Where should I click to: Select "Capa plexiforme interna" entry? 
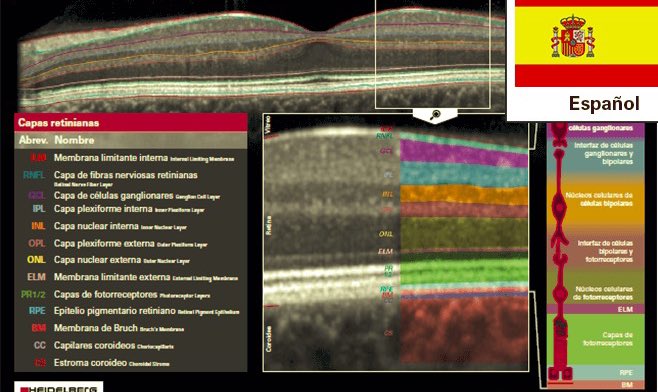pos(103,209)
